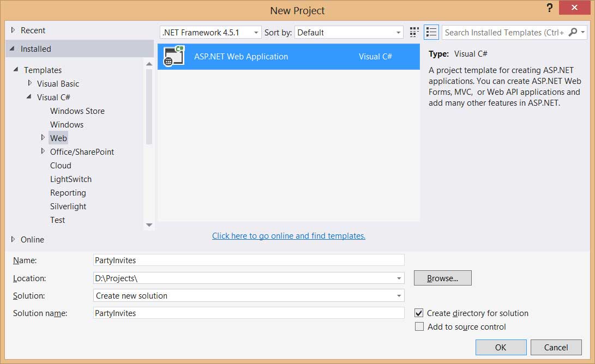
Task: Click the Name field with PartyInvites
Action: pos(249,260)
